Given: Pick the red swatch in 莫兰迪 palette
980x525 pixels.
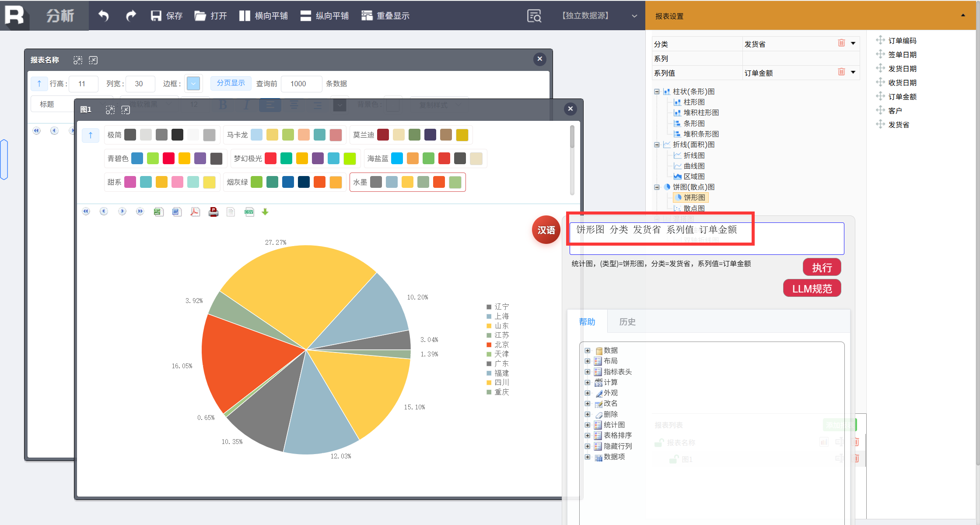Looking at the screenshot, I should tap(383, 135).
